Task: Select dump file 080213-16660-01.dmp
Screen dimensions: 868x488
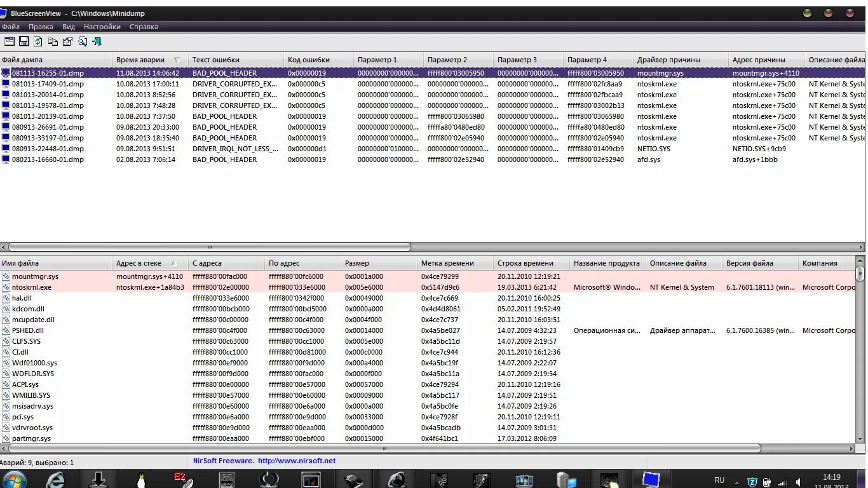Action: click(x=434, y=159)
